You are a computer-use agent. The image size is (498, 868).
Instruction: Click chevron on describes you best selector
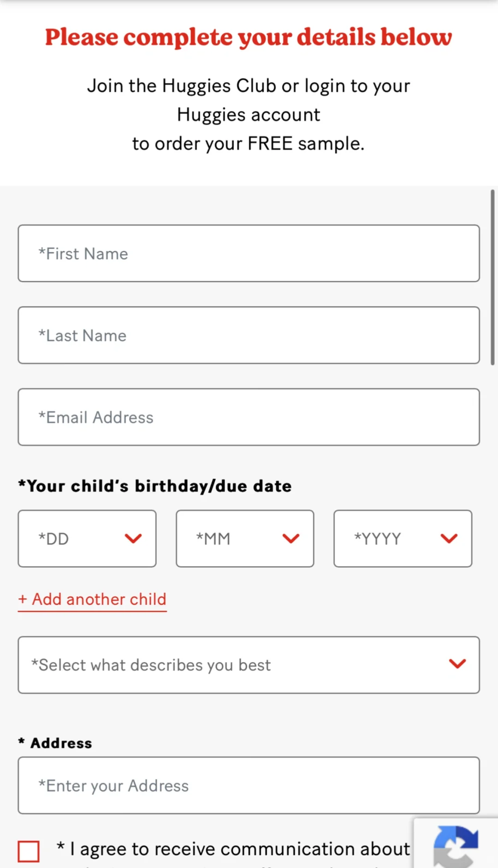[457, 664]
